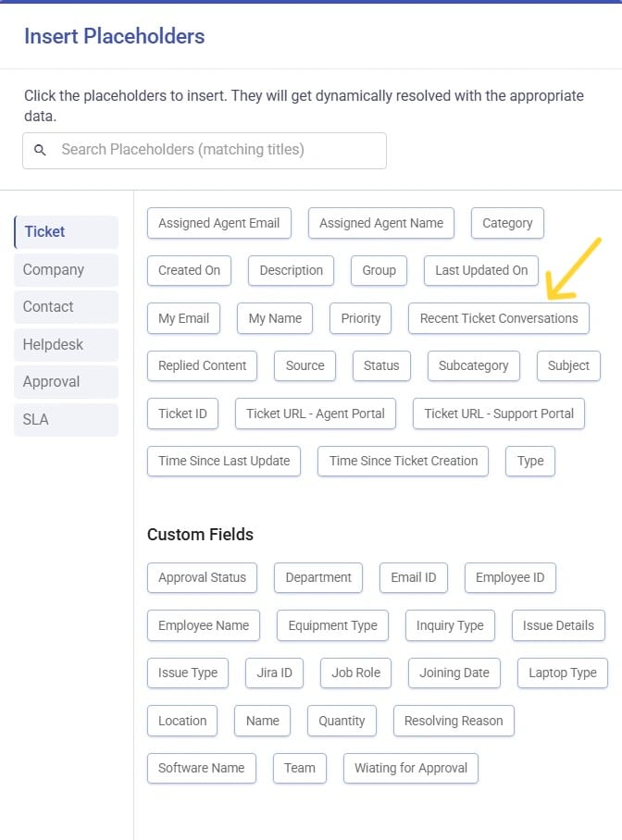
Task: Insert the Subject placeholder
Action: (568, 365)
